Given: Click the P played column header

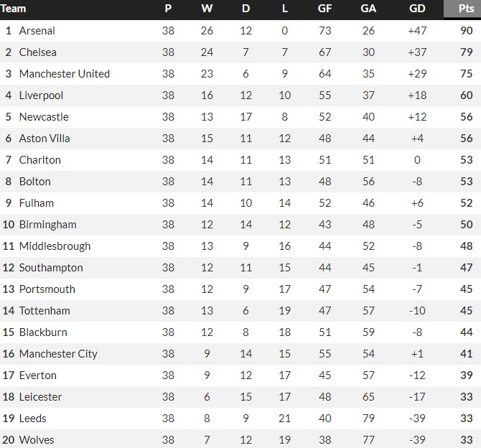Looking at the screenshot, I should click(x=168, y=9).
